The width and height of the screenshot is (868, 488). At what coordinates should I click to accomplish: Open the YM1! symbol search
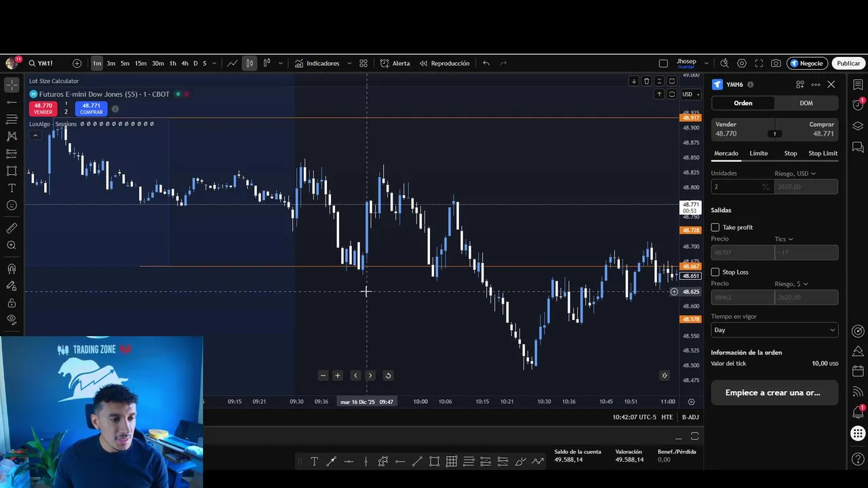41,63
